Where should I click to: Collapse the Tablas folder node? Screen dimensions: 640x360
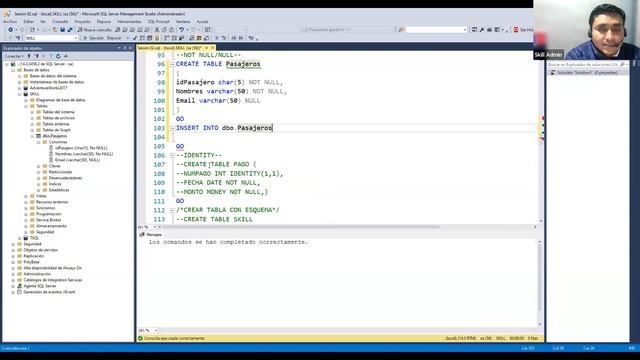(x=26, y=106)
